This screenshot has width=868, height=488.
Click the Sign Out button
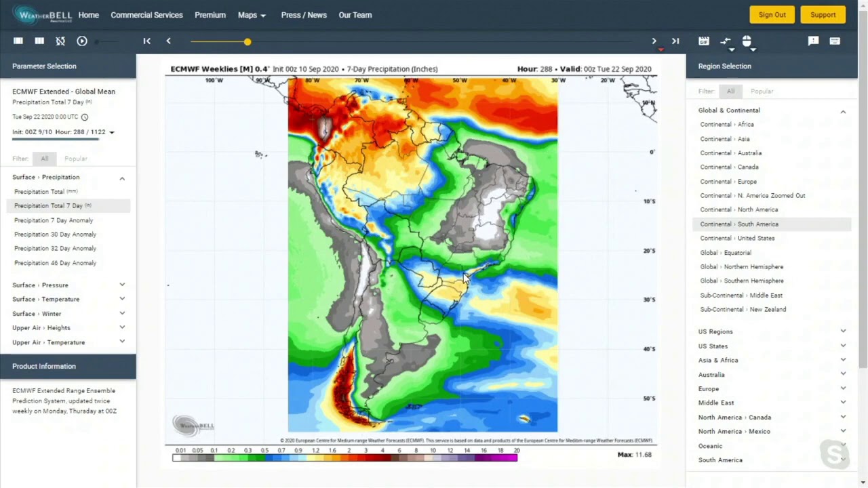coord(772,15)
